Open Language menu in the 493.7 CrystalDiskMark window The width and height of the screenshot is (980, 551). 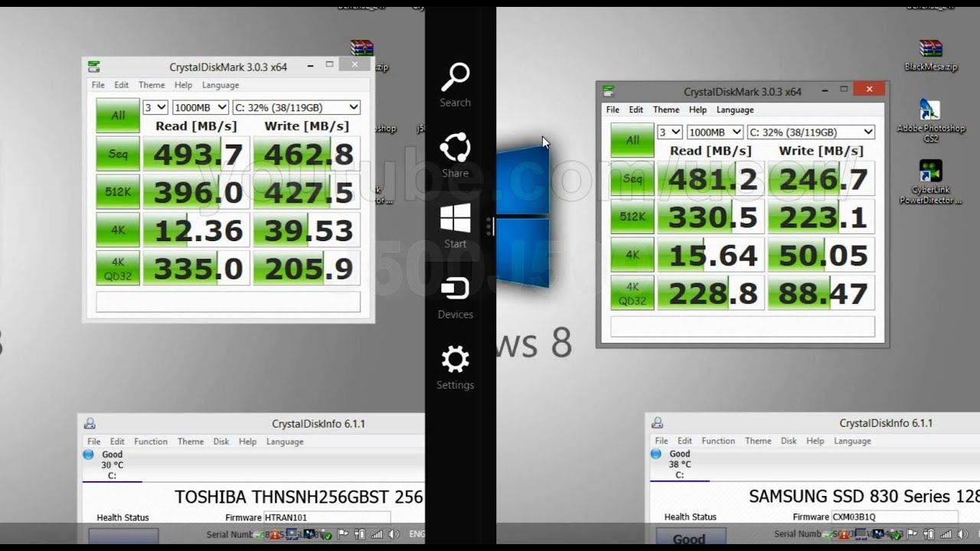click(220, 85)
